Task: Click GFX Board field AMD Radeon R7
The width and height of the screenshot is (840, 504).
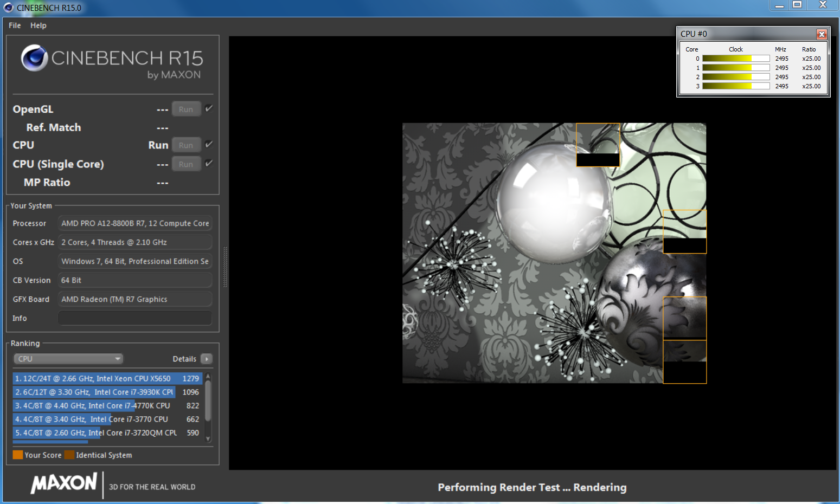Action: pos(134,299)
